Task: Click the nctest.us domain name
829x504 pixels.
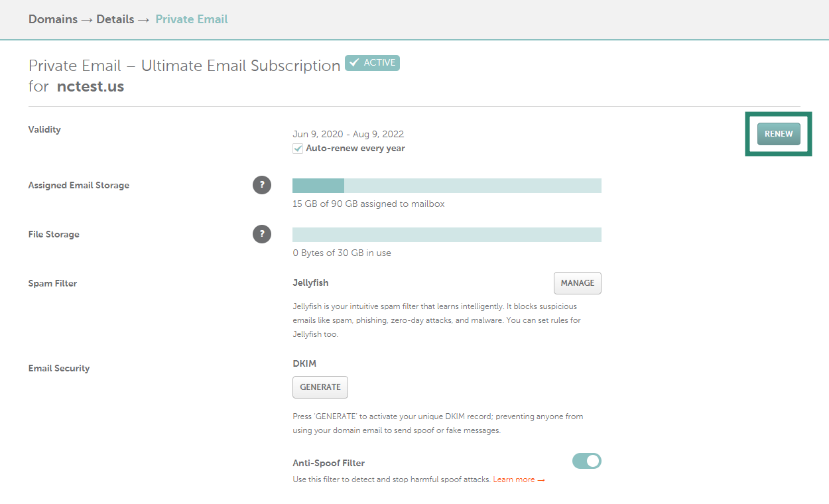Action: 90,86
